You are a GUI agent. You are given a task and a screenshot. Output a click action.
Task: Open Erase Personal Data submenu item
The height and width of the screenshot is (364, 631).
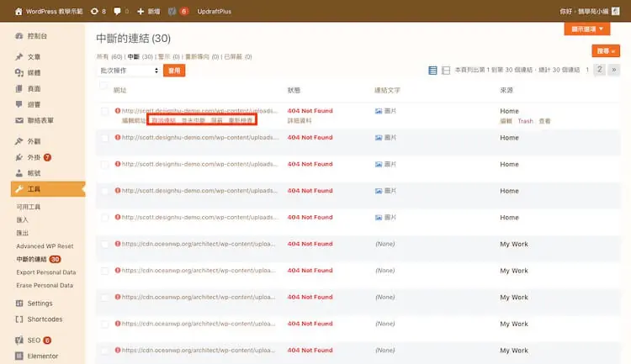(45, 285)
